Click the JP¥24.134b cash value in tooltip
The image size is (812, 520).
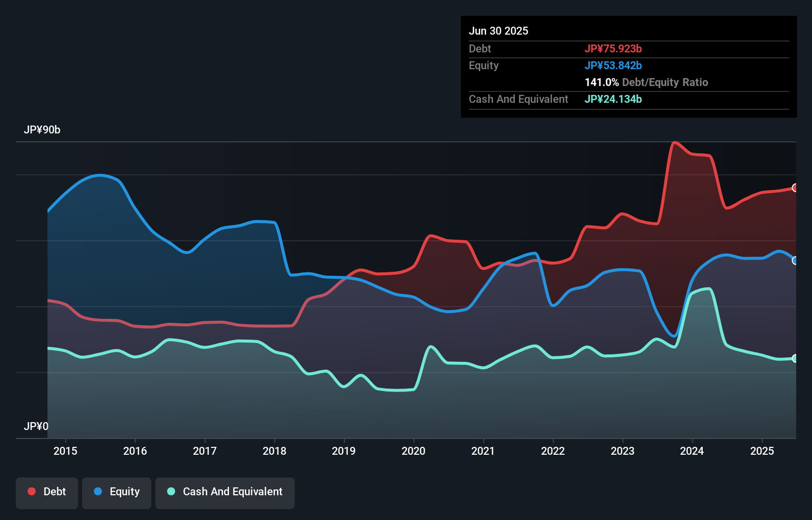click(613, 99)
